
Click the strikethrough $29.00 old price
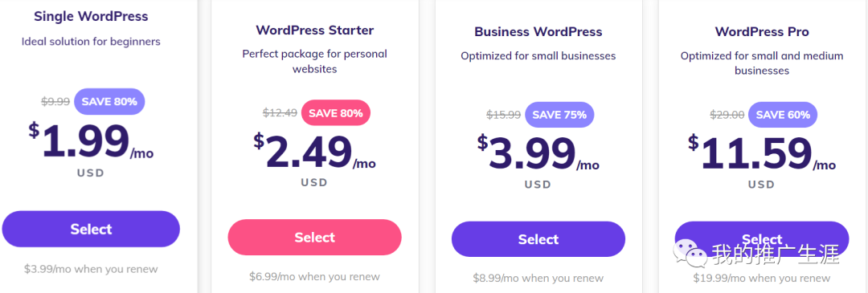click(727, 115)
